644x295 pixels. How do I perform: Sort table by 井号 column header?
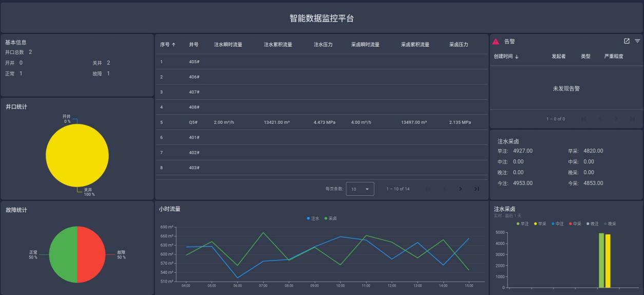194,45
